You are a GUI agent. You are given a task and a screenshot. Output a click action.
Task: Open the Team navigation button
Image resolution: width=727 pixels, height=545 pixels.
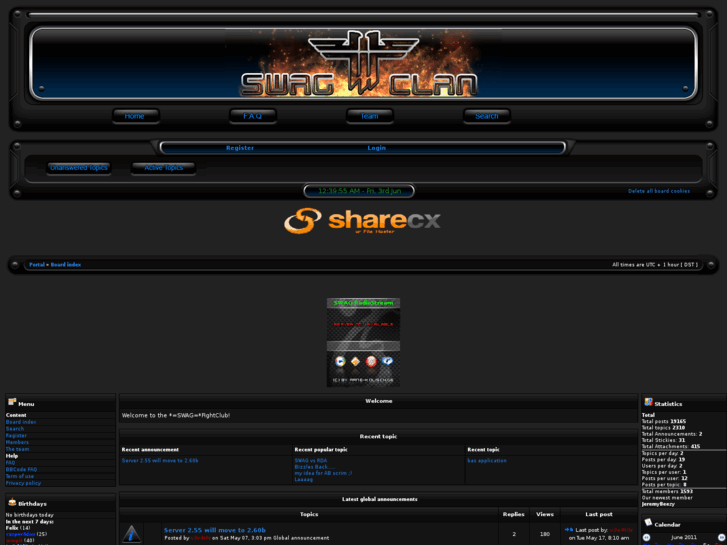[x=370, y=116]
